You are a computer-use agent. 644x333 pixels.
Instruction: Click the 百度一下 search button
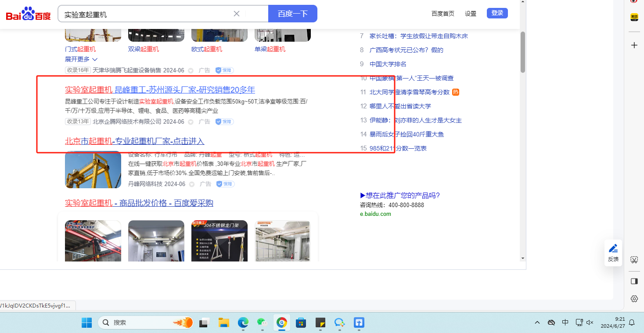pyautogui.click(x=292, y=14)
